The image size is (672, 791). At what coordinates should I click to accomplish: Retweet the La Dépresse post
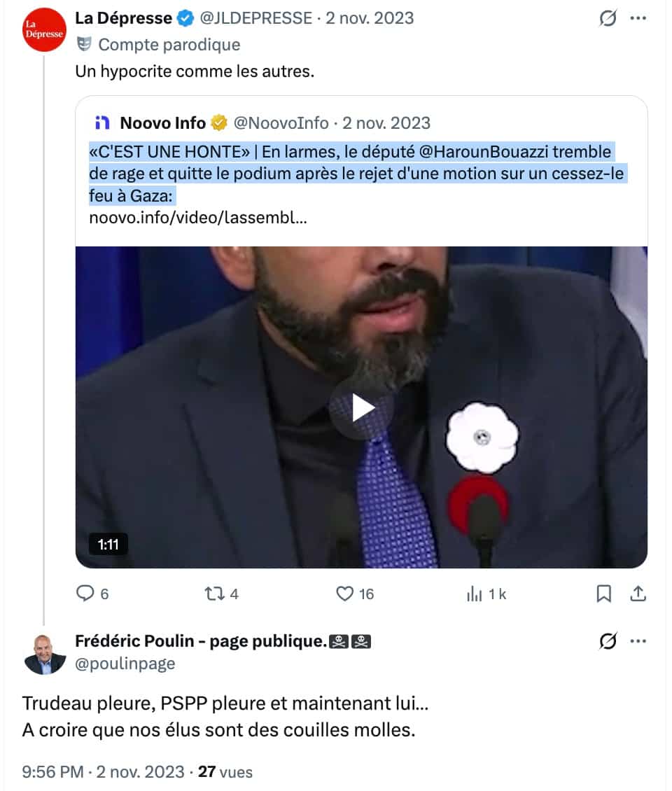(214, 594)
